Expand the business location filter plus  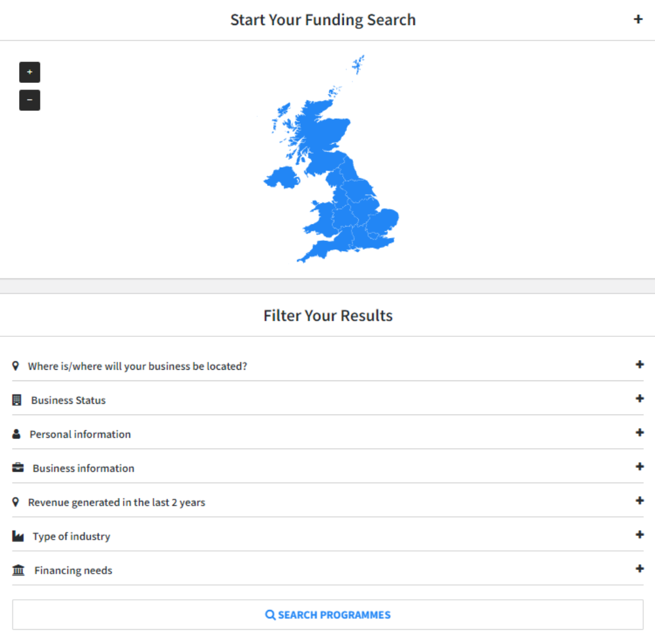pos(639,364)
